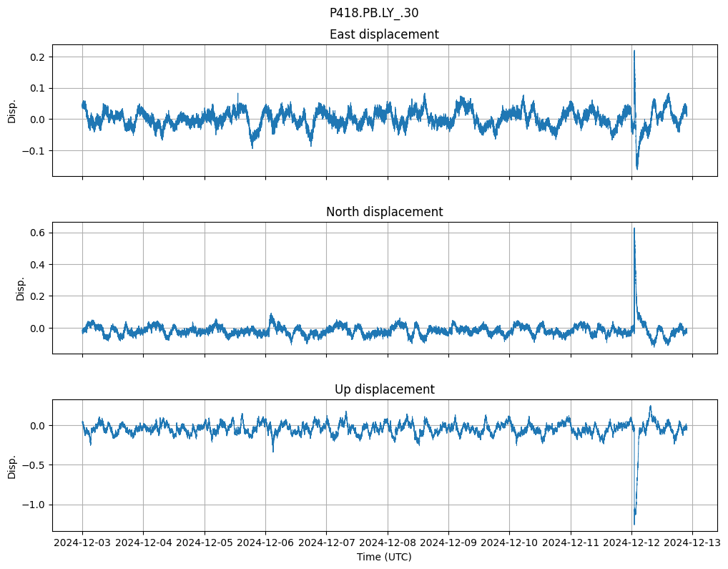The height and width of the screenshot is (569, 728).
Task: Click the 2024-12-12 date tick label
Action: [631, 543]
